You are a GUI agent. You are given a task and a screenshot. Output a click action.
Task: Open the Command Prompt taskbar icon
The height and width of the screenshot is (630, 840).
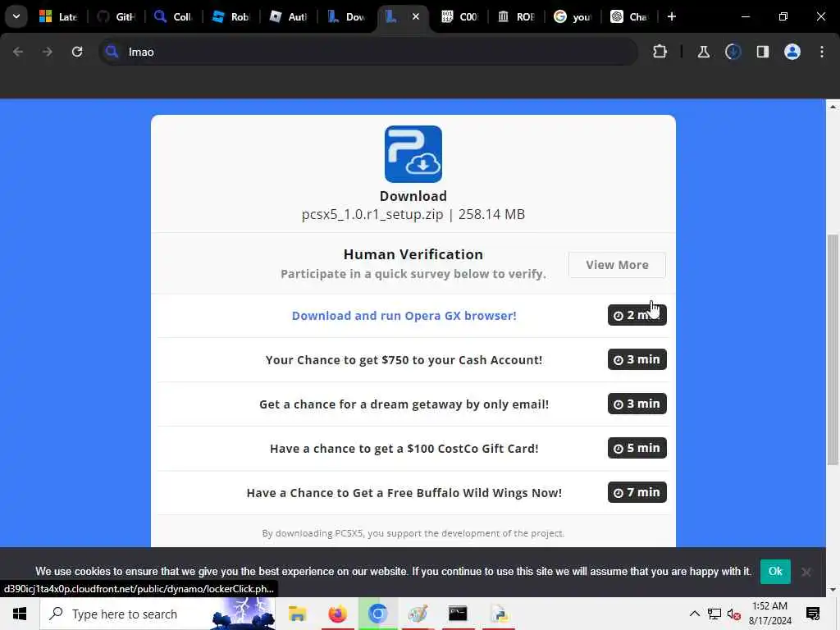pyautogui.click(x=458, y=614)
